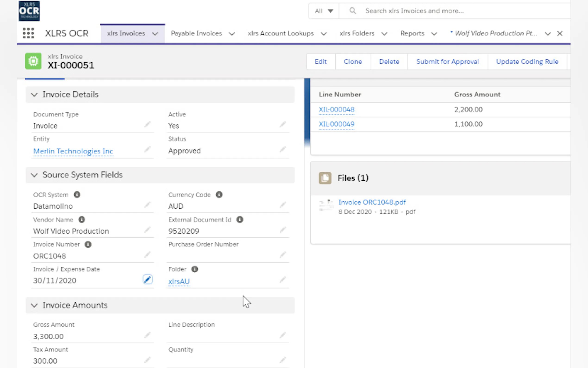Collapse the Source System Fields section
The height and width of the screenshot is (368, 588).
[x=34, y=175]
